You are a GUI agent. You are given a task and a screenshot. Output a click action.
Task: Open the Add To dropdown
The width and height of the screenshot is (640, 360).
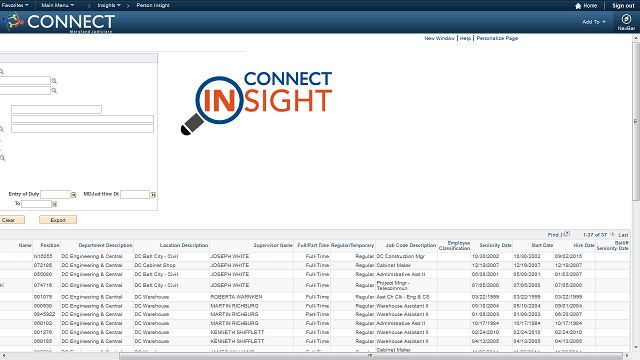click(594, 22)
